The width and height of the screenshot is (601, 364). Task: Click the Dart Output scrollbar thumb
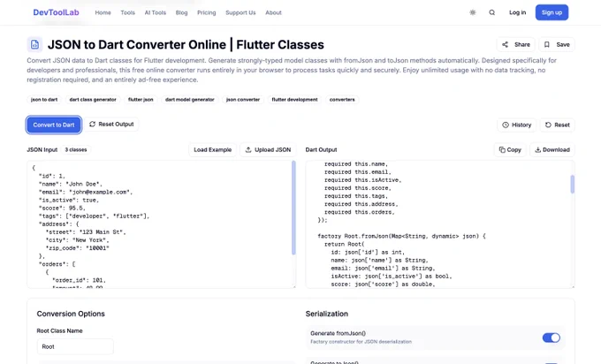pyautogui.click(x=572, y=184)
